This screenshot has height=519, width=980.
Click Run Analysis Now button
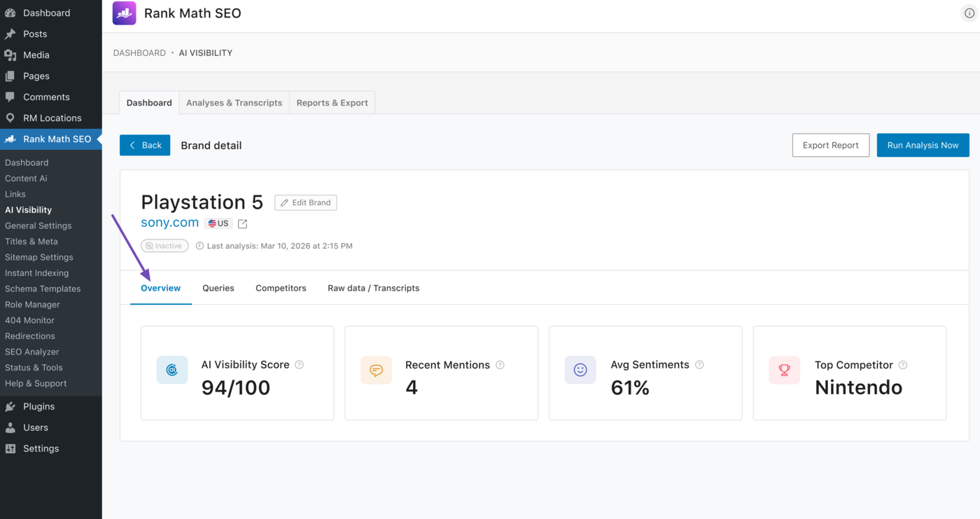[923, 145]
